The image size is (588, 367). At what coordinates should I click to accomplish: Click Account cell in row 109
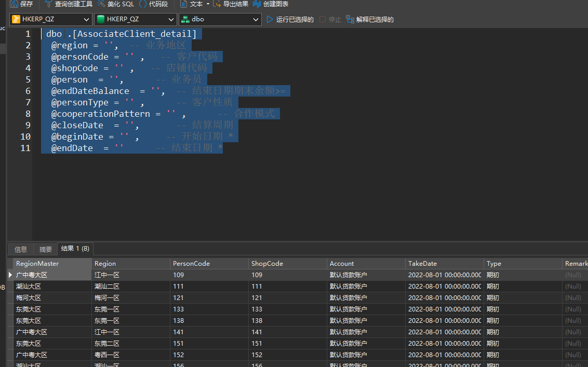tap(366, 275)
